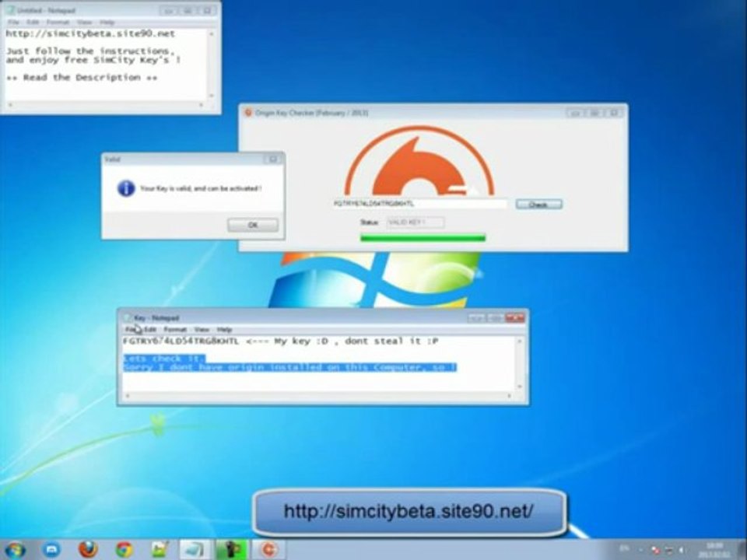Click vertical scrollbar up arrow in Key - Notepad
This screenshot has width=747, height=560.
(519, 341)
